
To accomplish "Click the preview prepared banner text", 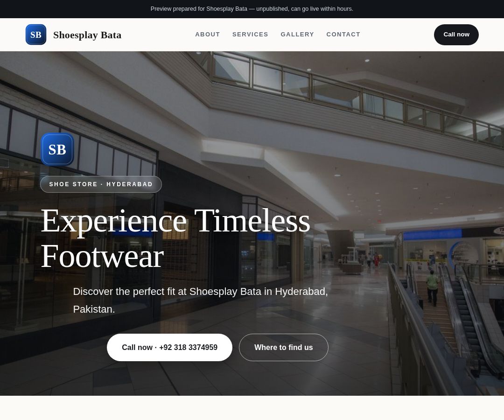I will 252,9.
